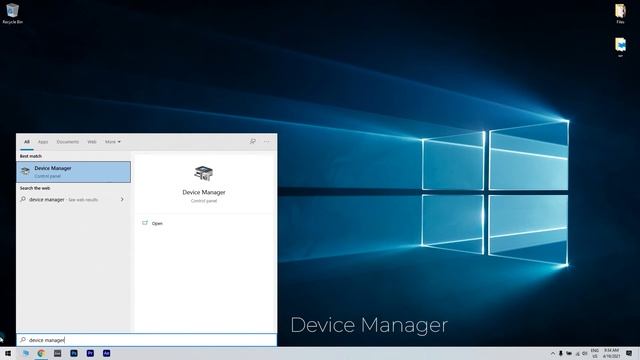Viewport: 640px width, 360px height.
Task: Expand the web result chevron arrow
Action: point(122,200)
